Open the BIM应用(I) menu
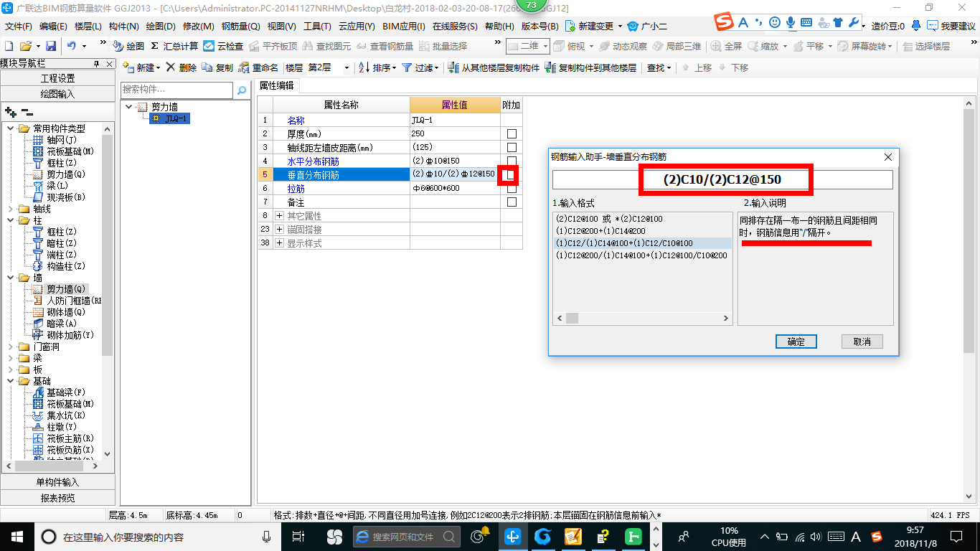The height and width of the screenshot is (551, 980). click(x=404, y=26)
